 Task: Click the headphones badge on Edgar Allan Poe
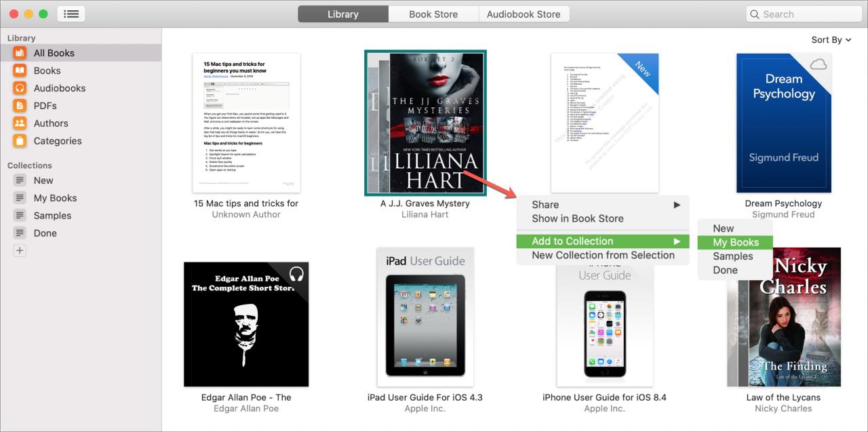coord(296,273)
